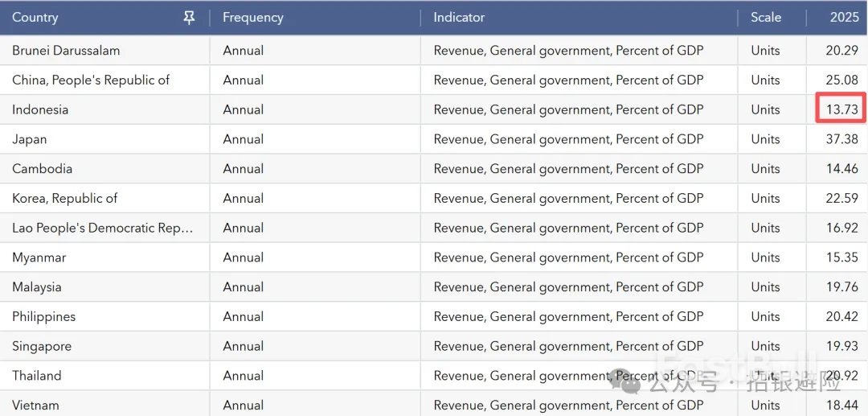Click the Korea, Republic of cell
Screen dimensions: 868x416
pos(64,199)
